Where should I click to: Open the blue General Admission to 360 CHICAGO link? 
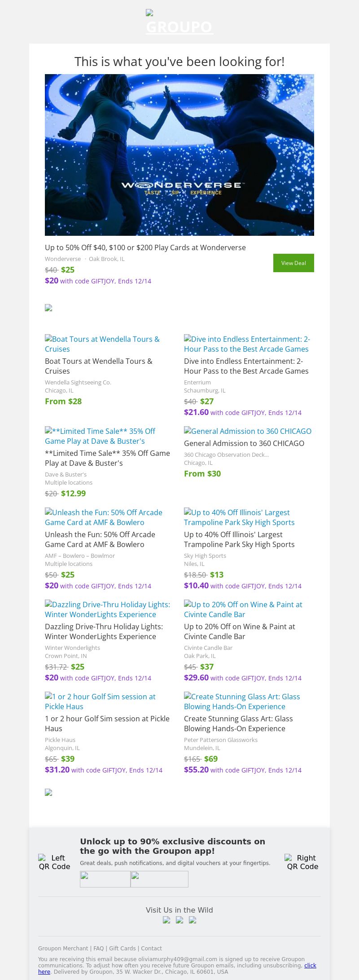pos(248,431)
